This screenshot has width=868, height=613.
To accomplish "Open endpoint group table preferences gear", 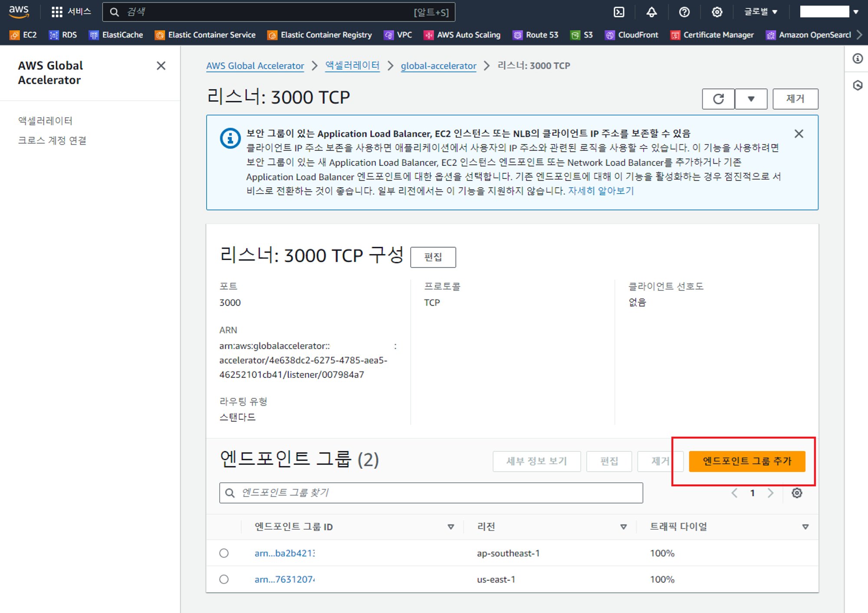I will tap(797, 493).
